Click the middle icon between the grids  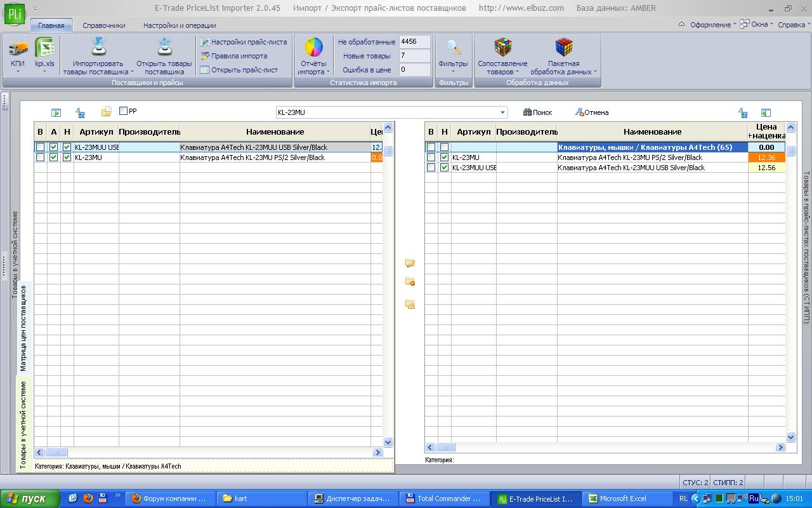[x=410, y=282]
